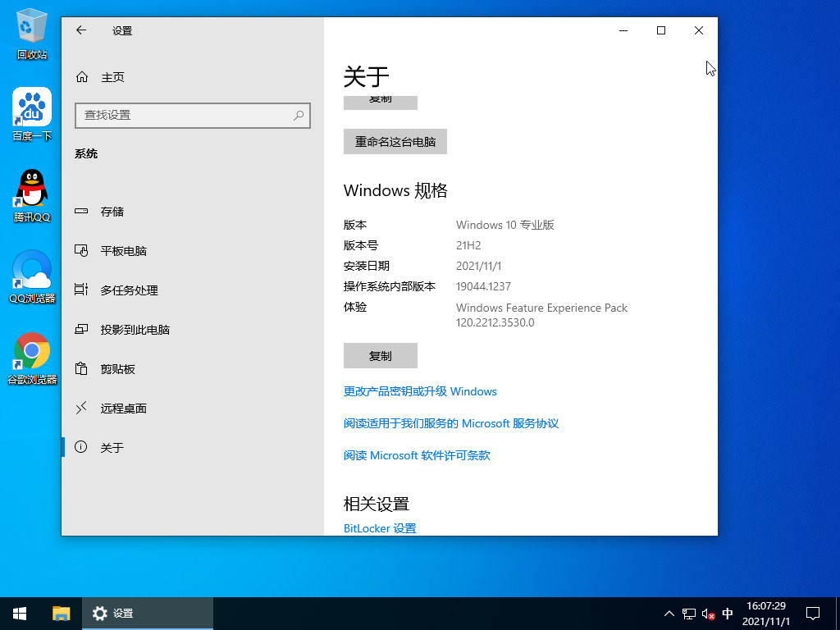
Task: Click the 查找设置 search field
Action: click(x=192, y=116)
